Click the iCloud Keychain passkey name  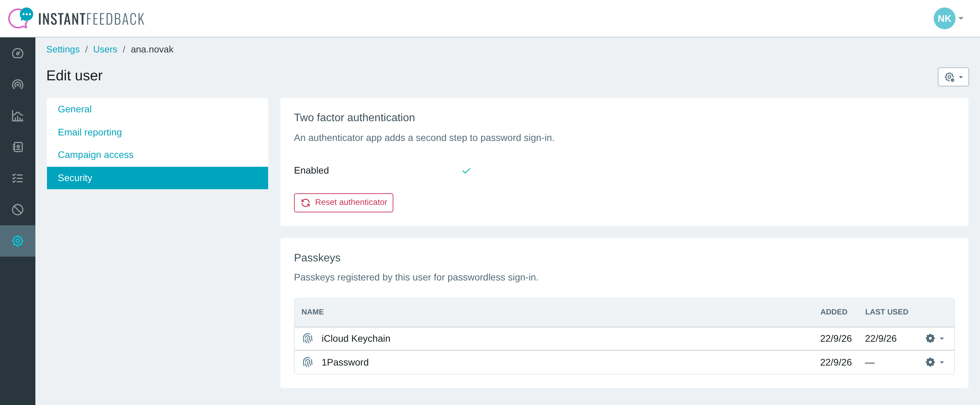356,338
